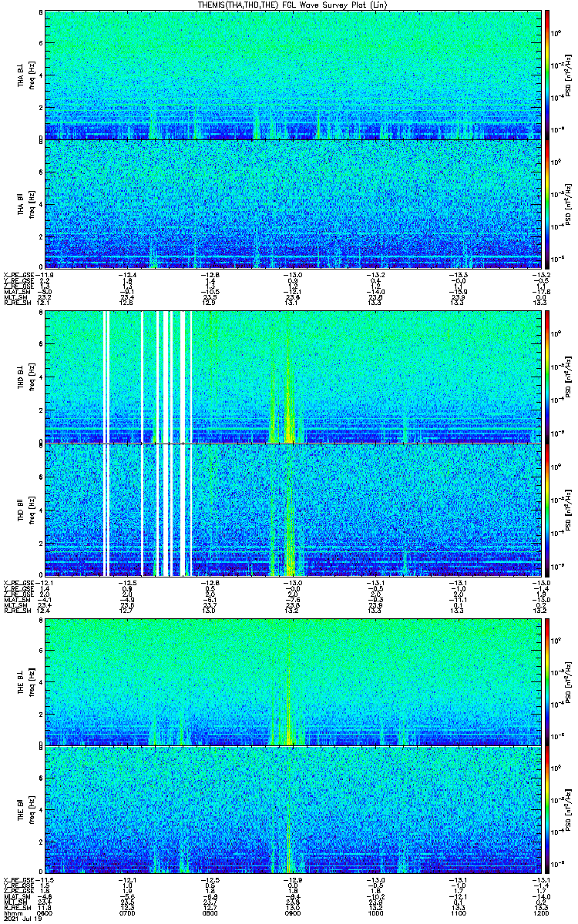The image size is (578, 924).
Task: Click the hhmm row label
Action: [x=12, y=912]
